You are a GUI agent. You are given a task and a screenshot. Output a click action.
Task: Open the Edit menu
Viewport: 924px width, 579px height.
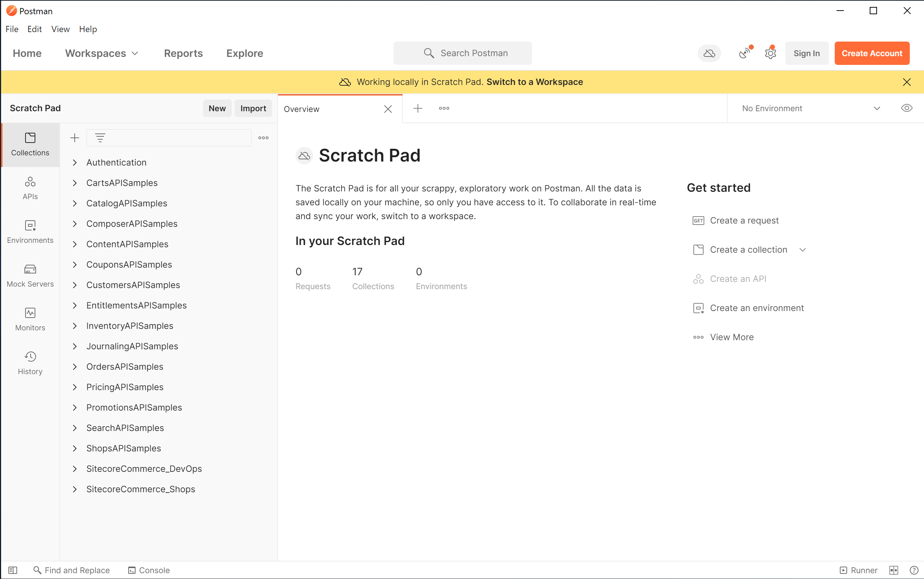(x=35, y=29)
